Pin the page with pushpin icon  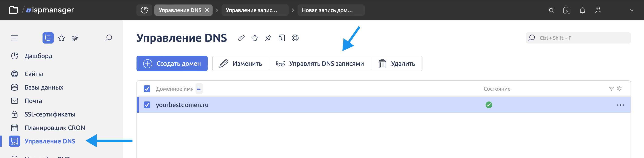[268, 38]
